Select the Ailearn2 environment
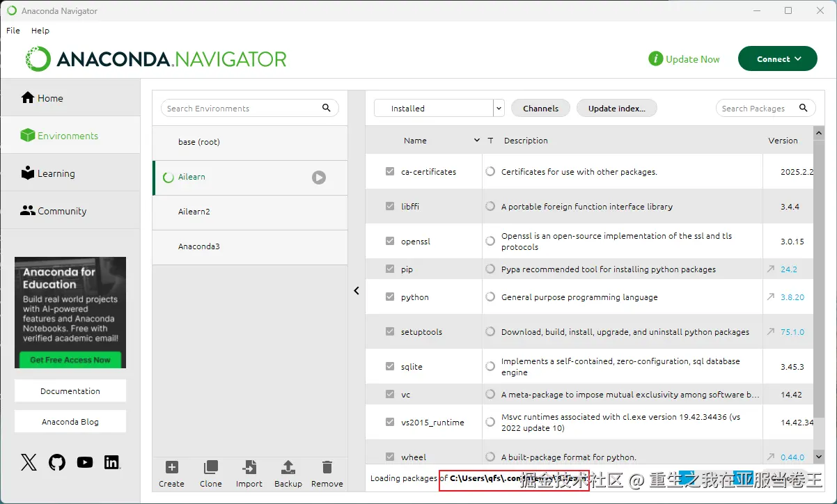 (x=250, y=212)
